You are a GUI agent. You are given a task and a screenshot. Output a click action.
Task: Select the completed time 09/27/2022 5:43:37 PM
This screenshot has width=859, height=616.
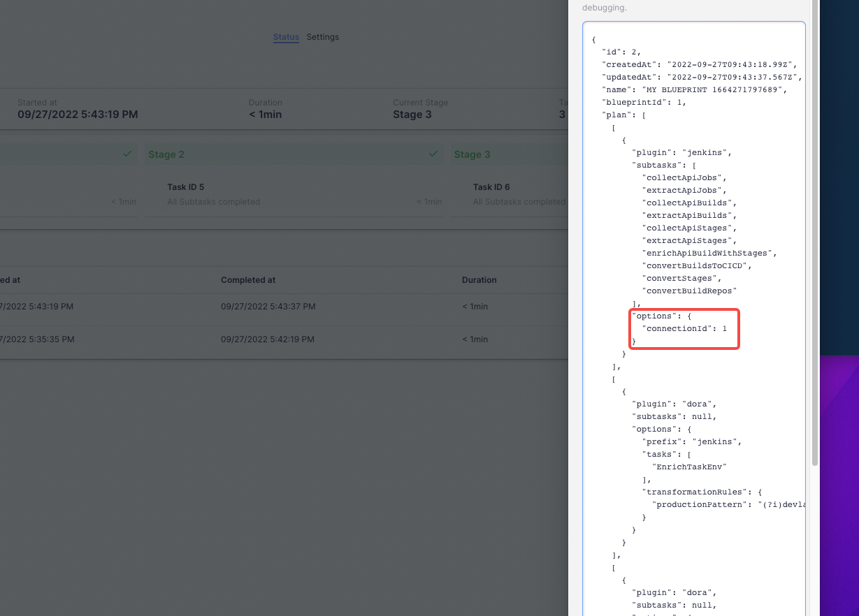click(268, 307)
